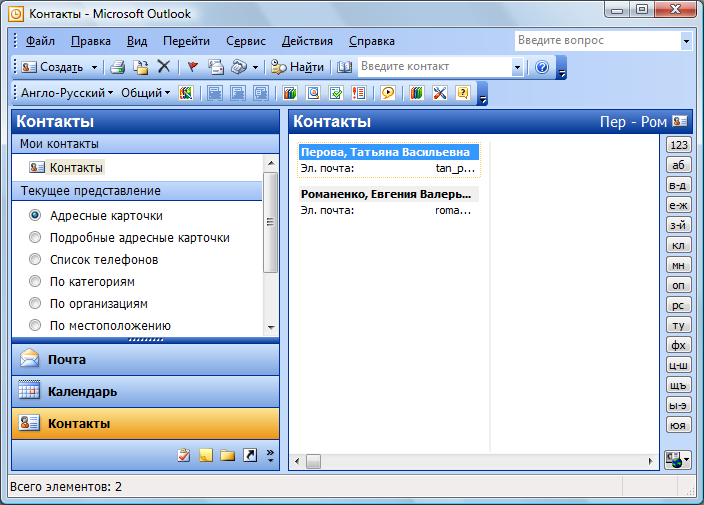This screenshot has height=505, width=704.
Task: Open the Общий topic dropdown
Action: (x=145, y=93)
